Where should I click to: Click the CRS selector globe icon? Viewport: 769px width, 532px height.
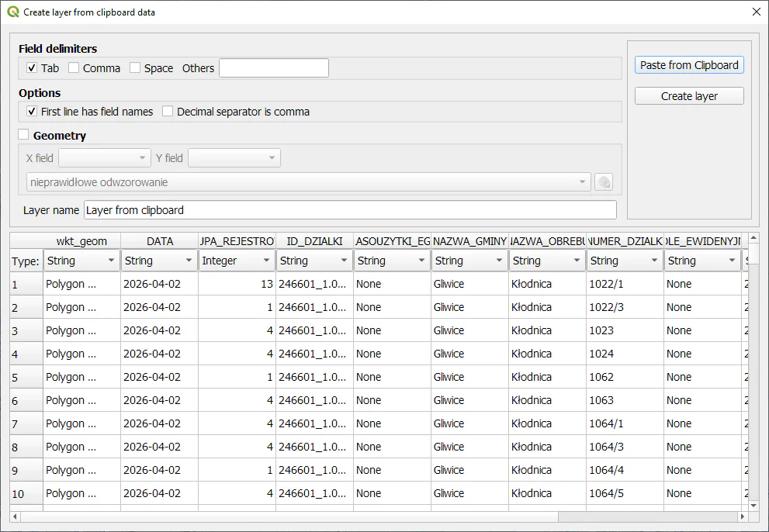coord(604,182)
